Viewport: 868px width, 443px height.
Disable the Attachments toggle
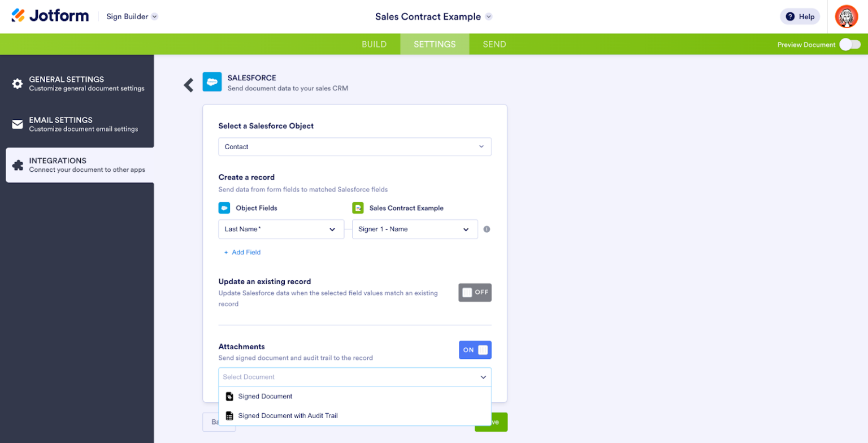pyautogui.click(x=475, y=350)
